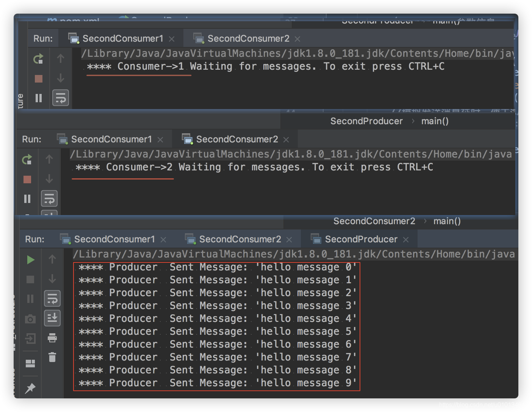Click the exit icon in Producer panel
The width and height of the screenshot is (532, 412).
[x=30, y=338]
